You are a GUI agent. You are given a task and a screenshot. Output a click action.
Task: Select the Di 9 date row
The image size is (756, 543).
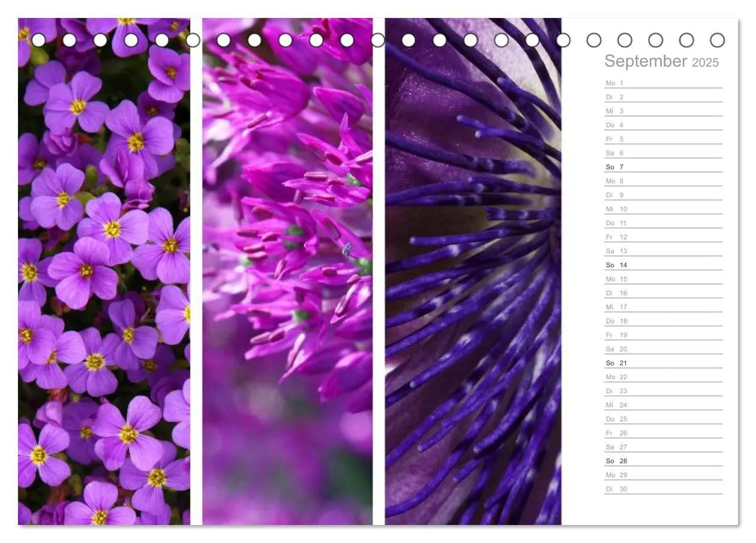click(663, 195)
